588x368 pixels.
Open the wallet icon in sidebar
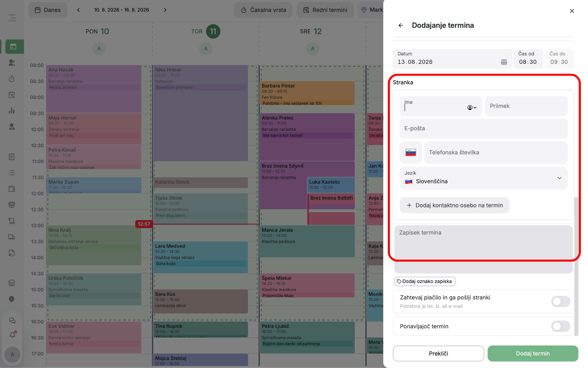(12, 189)
